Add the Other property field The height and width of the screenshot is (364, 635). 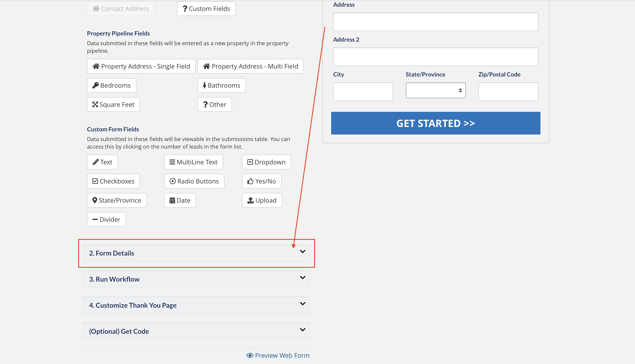[x=215, y=104]
